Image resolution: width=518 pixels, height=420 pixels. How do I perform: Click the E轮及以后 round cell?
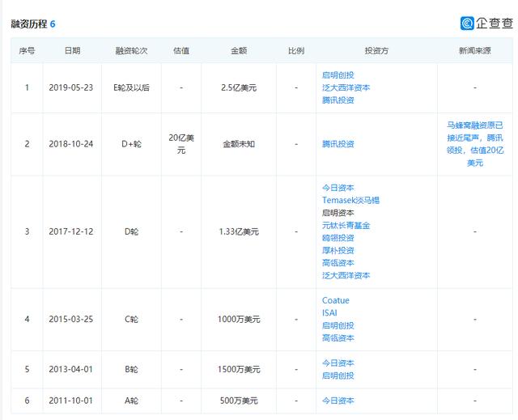click(x=131, y=88)
